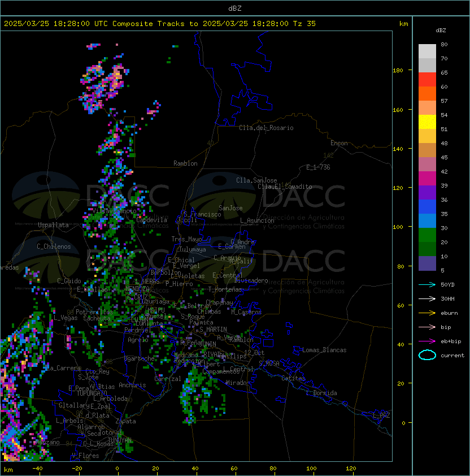Pick the purple 39 dBZ legend swatch
This screenshot has width=470, height=476.
(x=427, y=192)
